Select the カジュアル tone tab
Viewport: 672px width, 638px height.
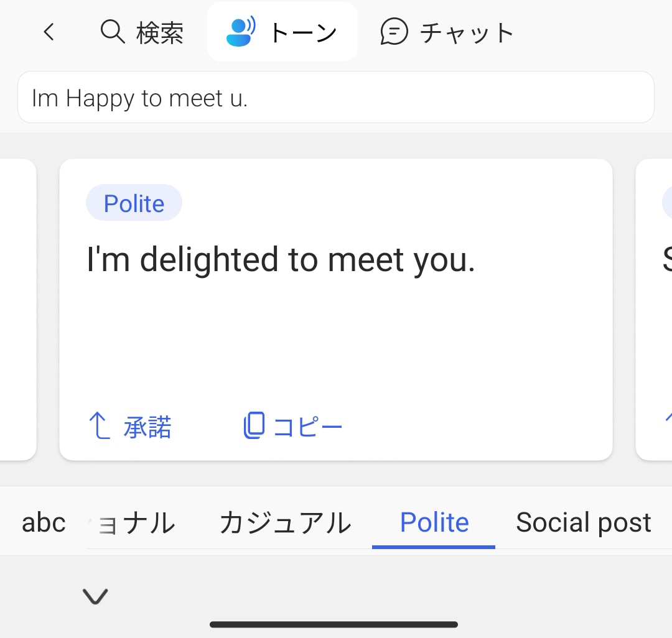[285, 523]
